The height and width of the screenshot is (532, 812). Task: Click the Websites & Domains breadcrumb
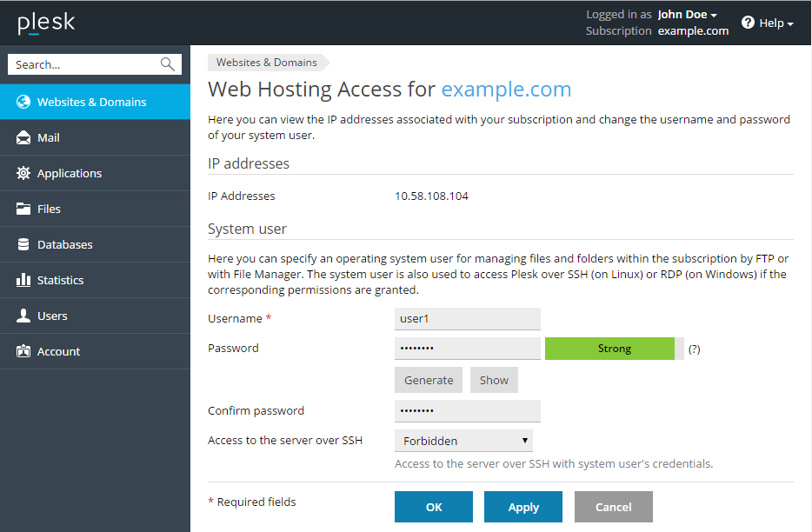point(266,63)
